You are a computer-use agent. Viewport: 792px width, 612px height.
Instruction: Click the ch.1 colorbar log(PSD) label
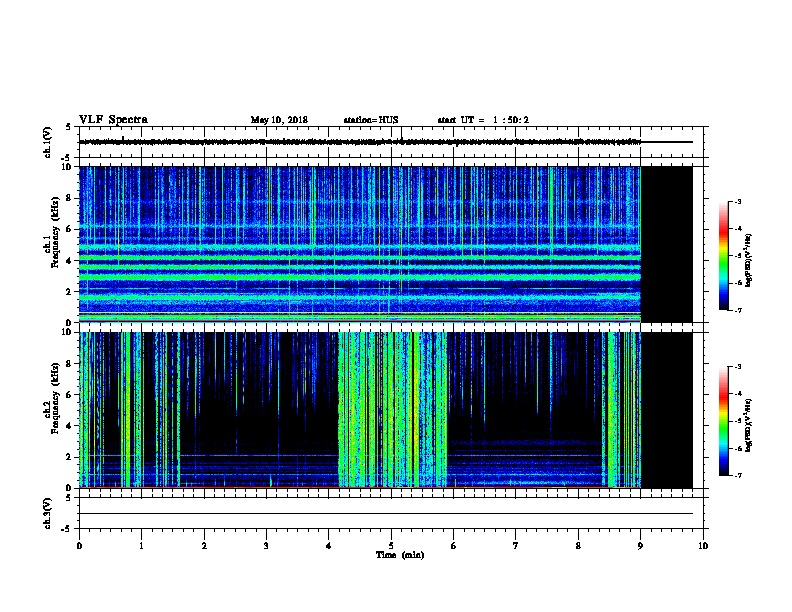[748, 261]
